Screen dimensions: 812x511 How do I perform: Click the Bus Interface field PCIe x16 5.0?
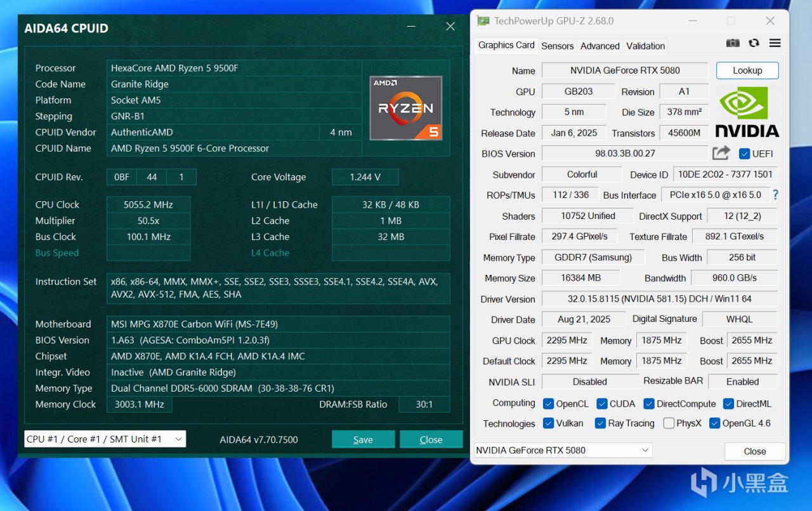pyautogui.click(x=715, y=195)
